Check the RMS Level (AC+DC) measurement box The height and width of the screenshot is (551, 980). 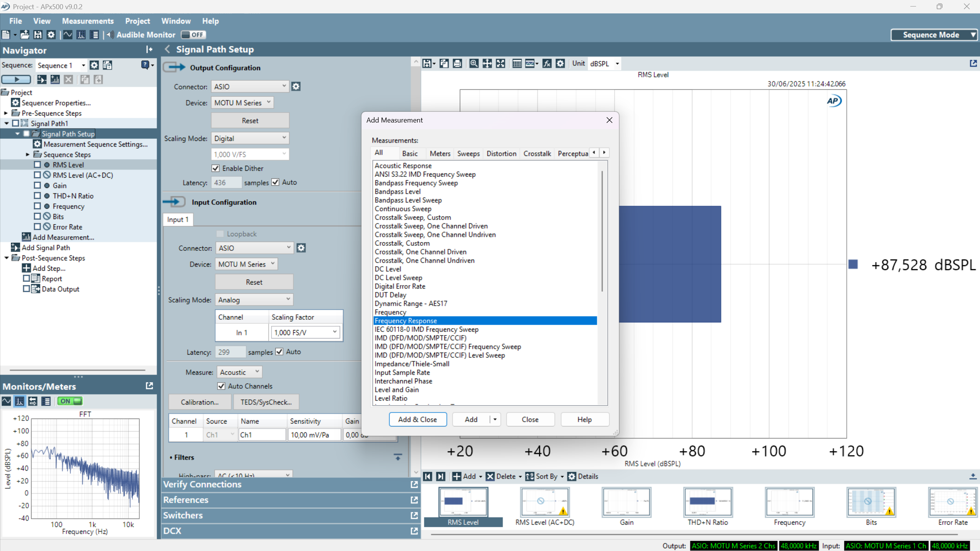point(37,175)
